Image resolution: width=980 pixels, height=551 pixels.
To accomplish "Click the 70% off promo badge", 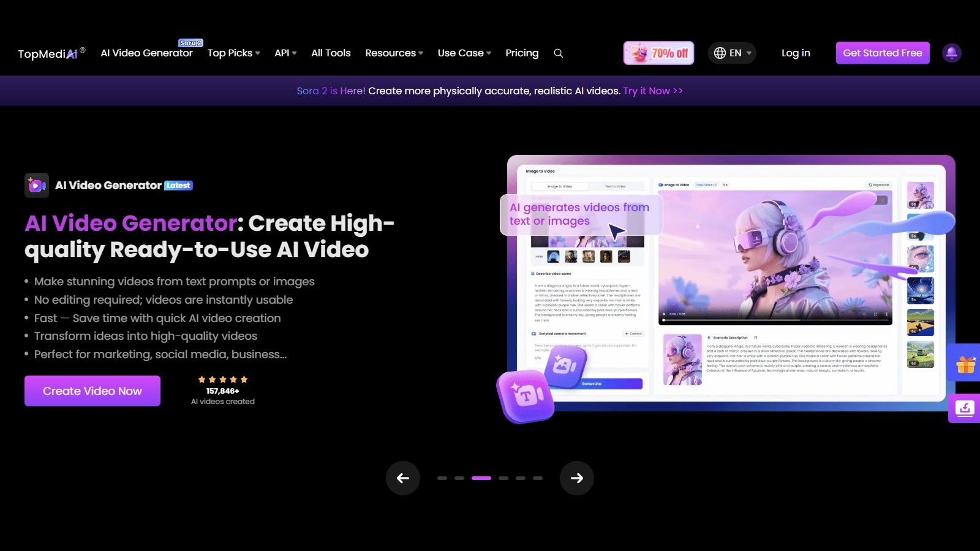I will 659,53.
